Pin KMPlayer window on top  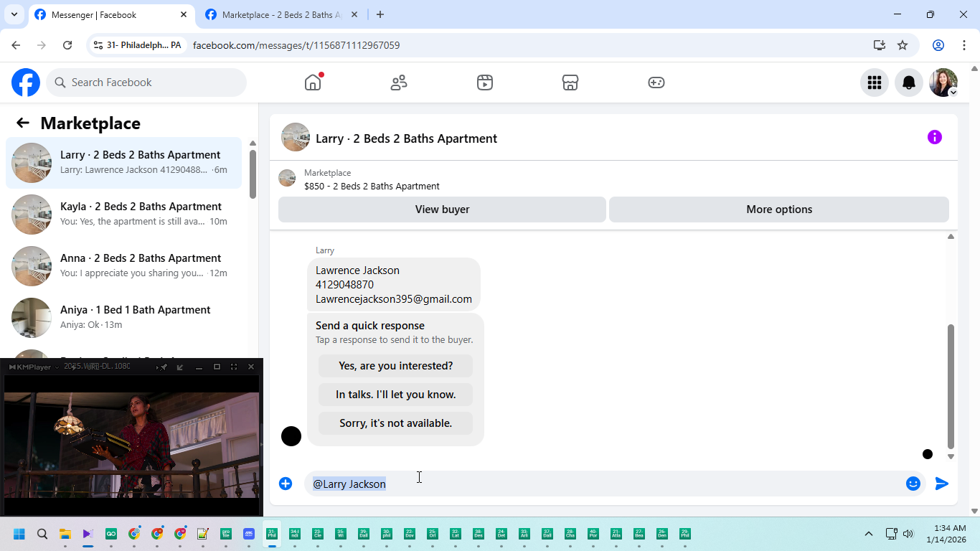coord(163,367)
